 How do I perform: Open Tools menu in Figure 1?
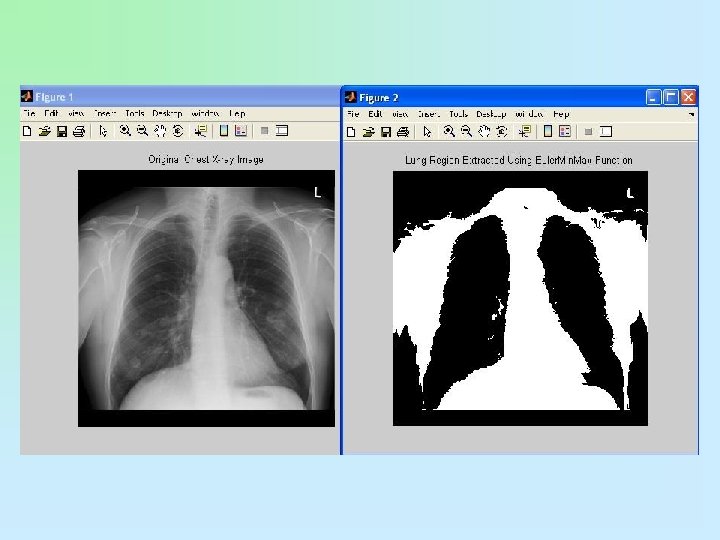pyautogui.click(x=135, y=113)
